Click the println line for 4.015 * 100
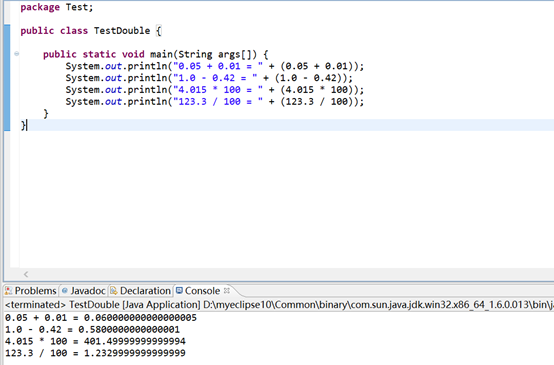554x365 pixels. [214, 90]
